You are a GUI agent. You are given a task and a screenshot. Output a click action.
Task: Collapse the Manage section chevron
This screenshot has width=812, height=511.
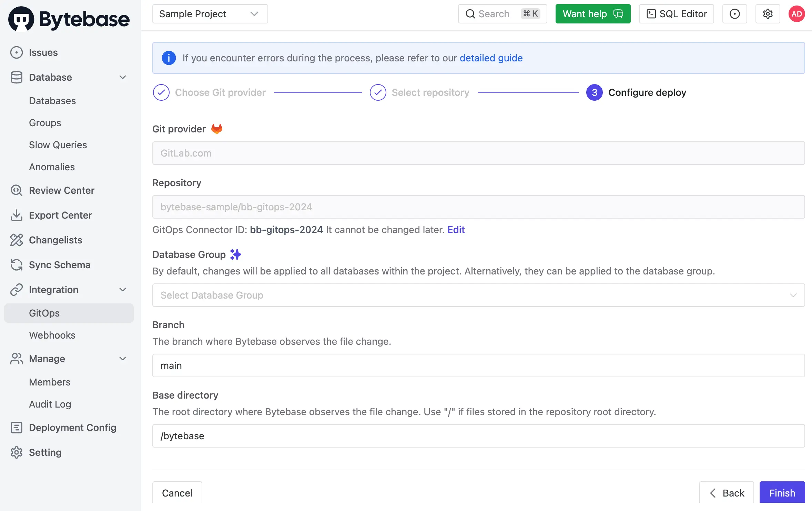(x=123, y=359)
